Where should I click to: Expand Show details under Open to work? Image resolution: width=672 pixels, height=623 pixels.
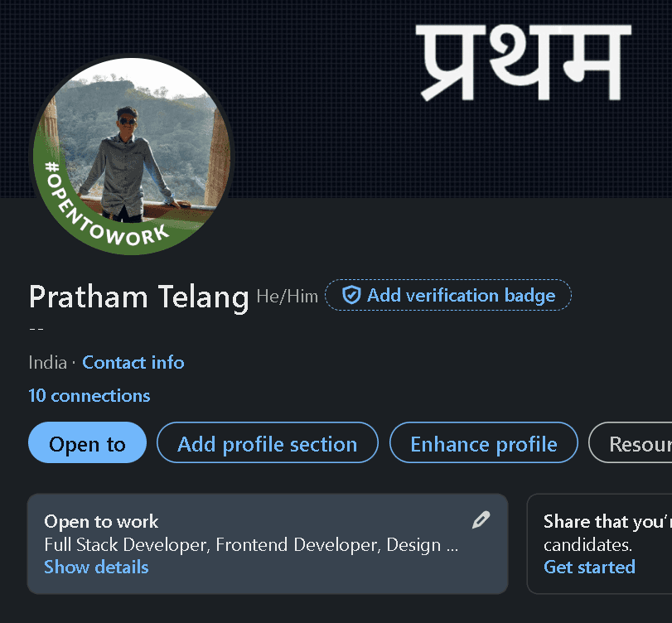[96, 567]
